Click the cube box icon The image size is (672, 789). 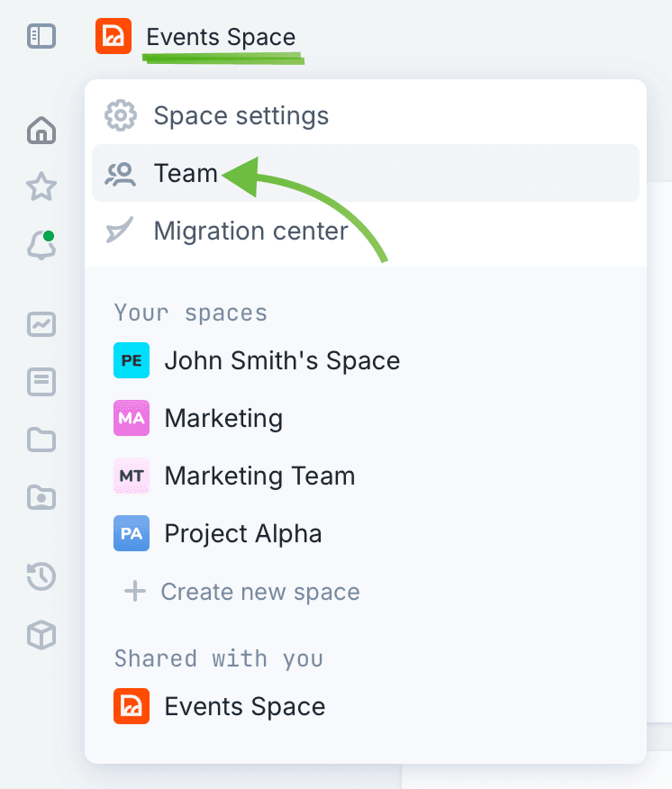(41, 635)
